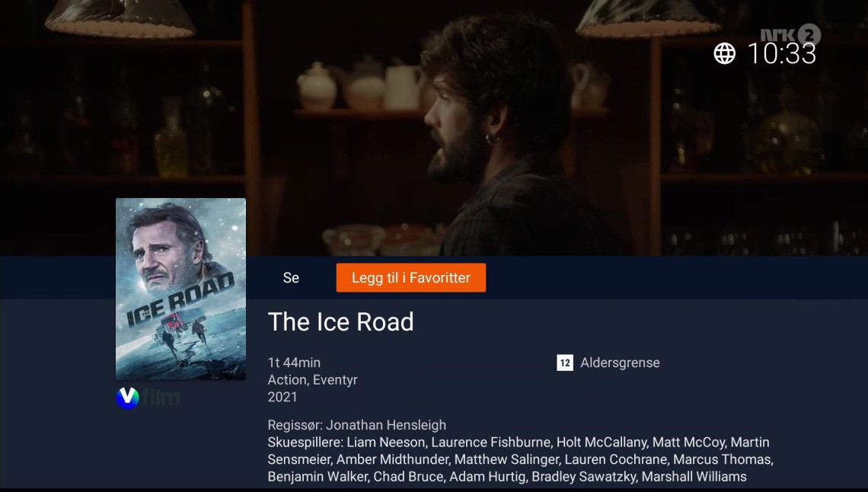Screen dimensions: 868x492
Task: Open The Ice Road poster thumbnail
Action: [x=180, y=289]
